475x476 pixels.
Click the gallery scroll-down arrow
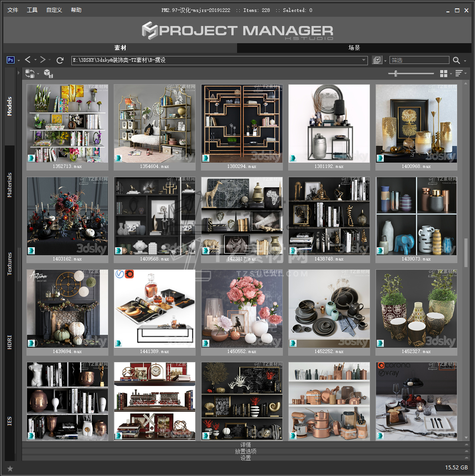tap(466, 438)
